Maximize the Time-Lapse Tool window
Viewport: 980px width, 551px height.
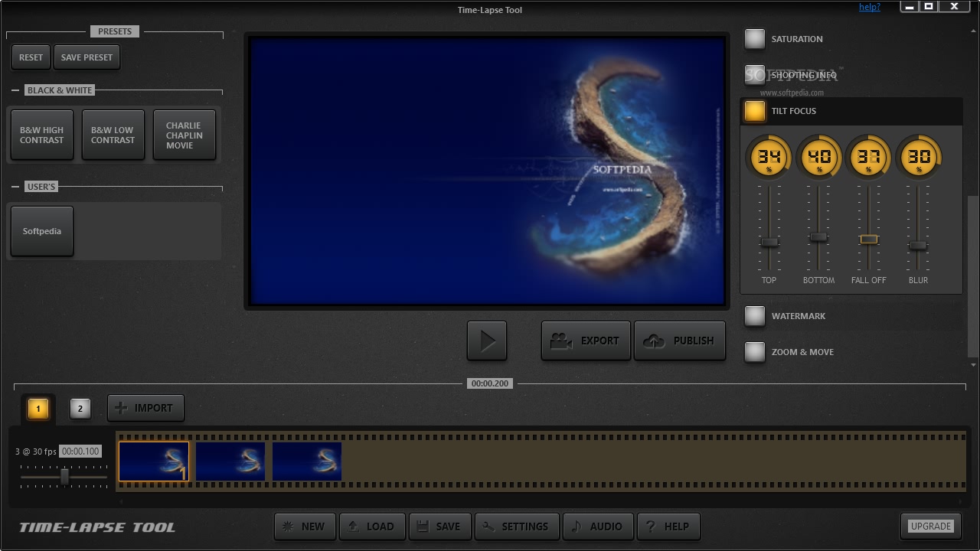pos(929,6)
